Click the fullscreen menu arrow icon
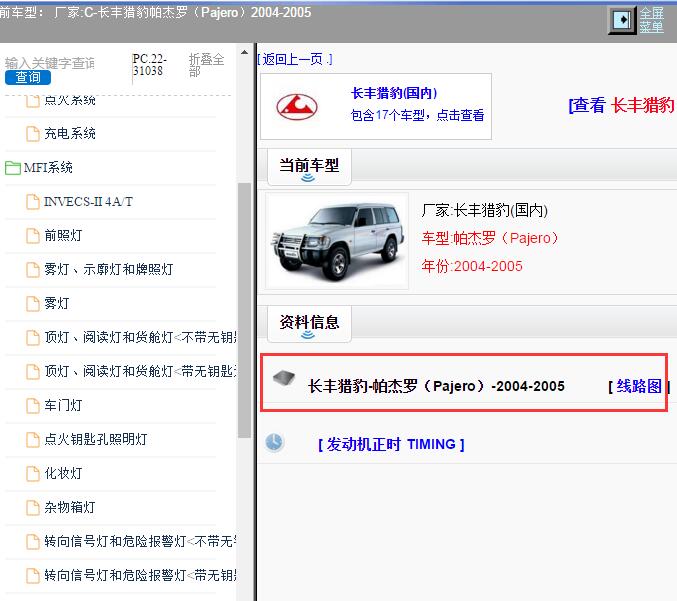This screenshot has width=677, height=601. click(x=622, y=20)
